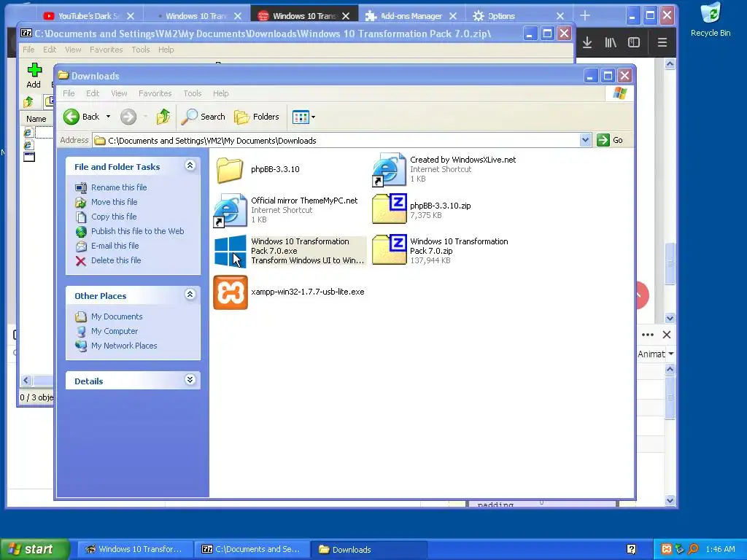
Task: Collapse the Other Places panel
Action: tap(190, 295)
